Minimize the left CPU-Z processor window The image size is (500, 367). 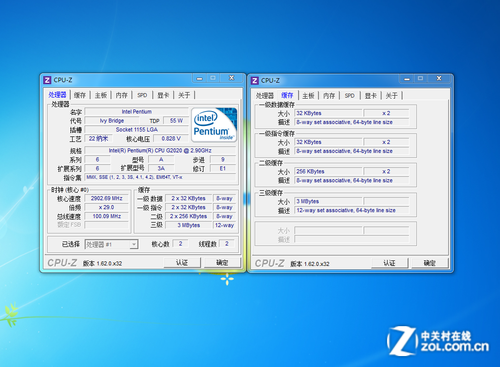coord(199,78)
